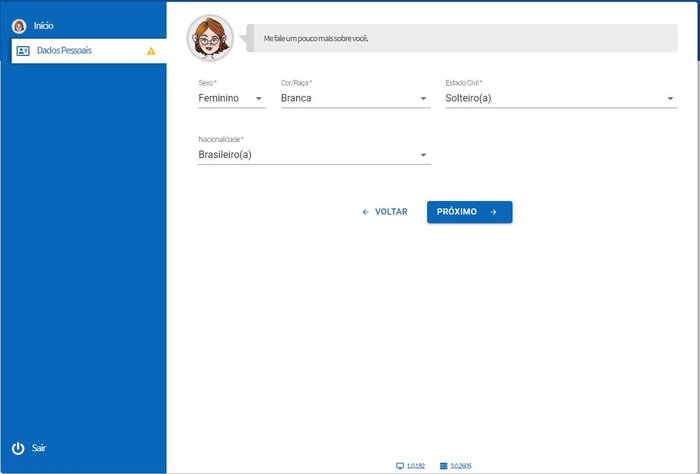Click the Estado Civil field label
This screenshot has width=700, height=474.
[x=463, y=83]
